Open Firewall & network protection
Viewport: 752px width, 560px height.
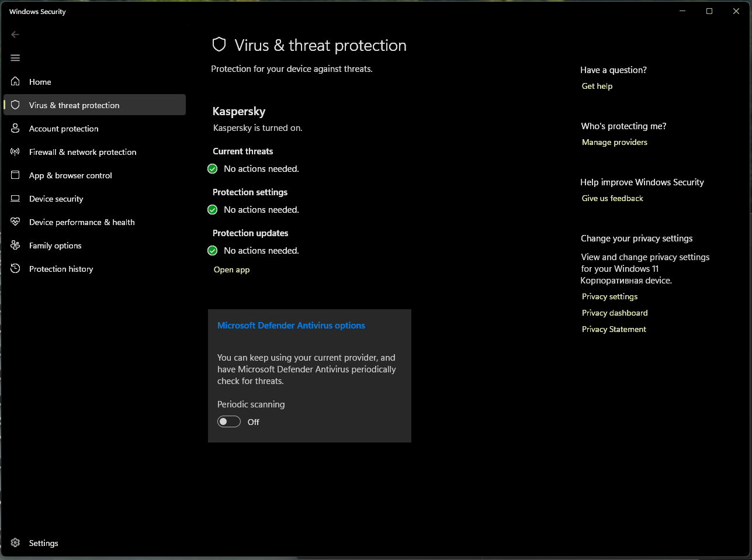[x=95, y=151]
